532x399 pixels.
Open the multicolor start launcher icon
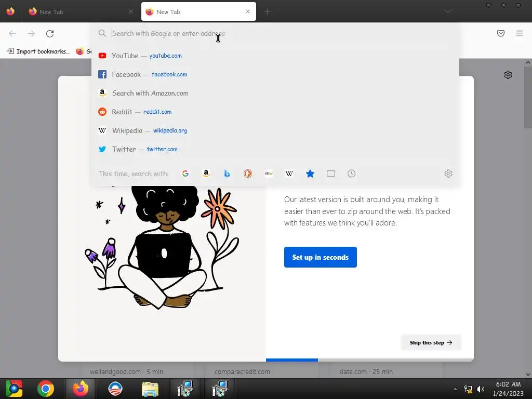click(14, 389)
